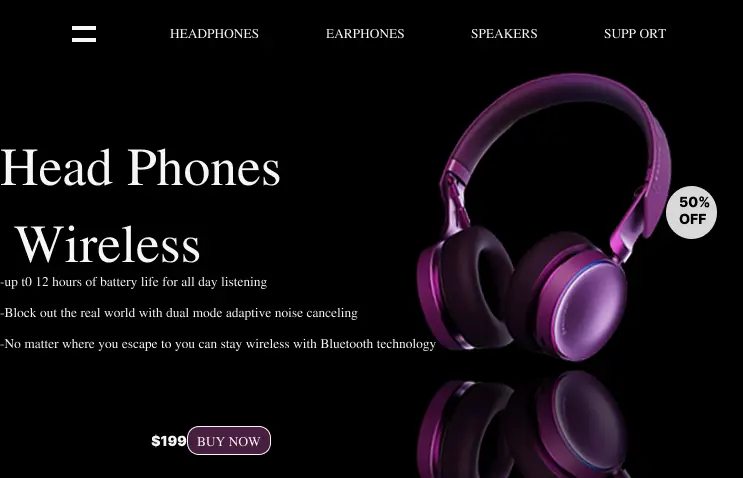Go to the HEADPHONES nav link

click(x=214, y=34)
